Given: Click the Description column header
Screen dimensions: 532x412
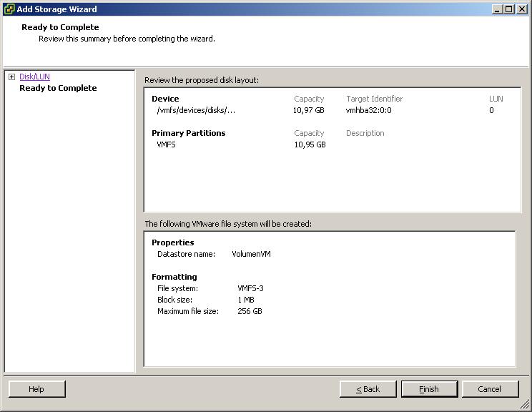Looking at the screenshot, I should click(365, 133).
